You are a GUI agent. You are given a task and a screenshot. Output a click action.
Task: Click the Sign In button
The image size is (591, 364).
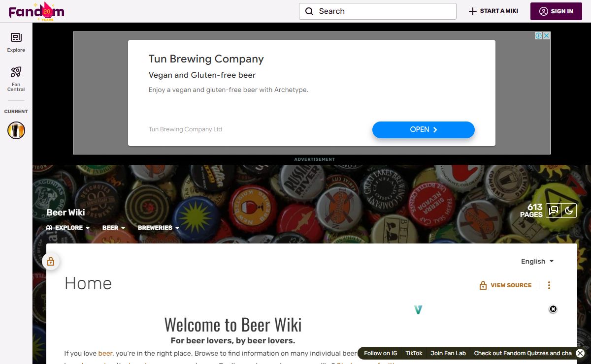click(556, 11)
